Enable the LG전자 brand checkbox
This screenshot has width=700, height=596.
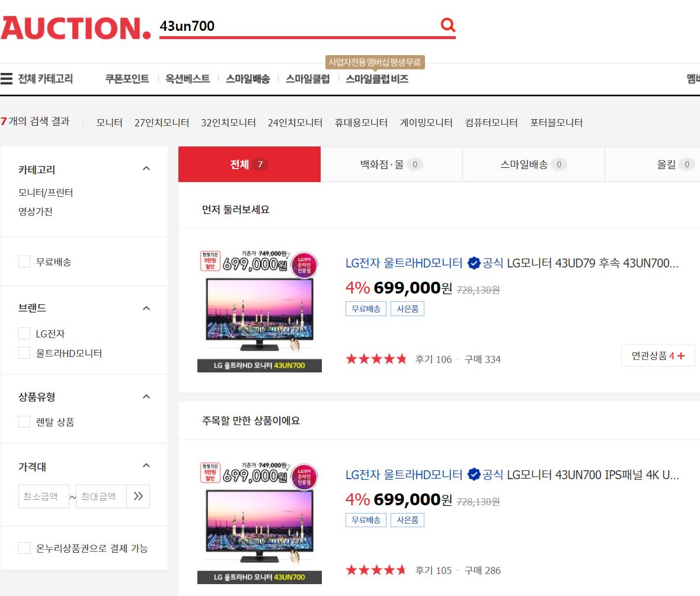click(24, 334)
